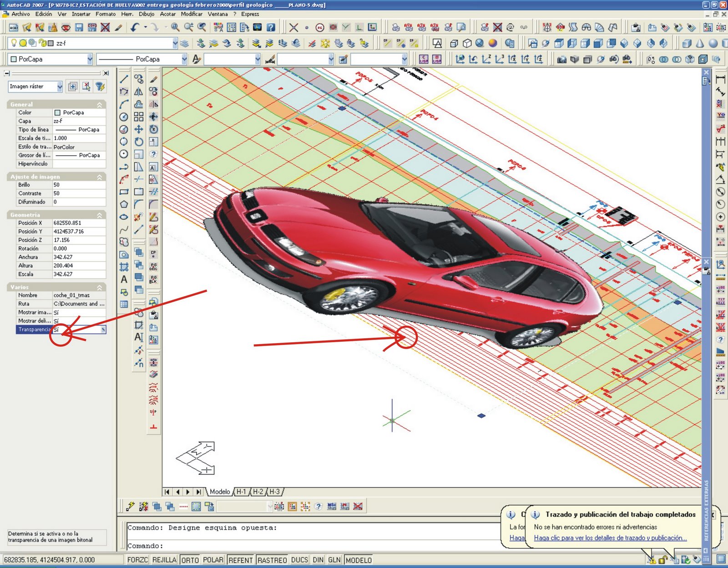Click the Redo arrow icon
Screen dimensions: 728x568
pos(155,27)
